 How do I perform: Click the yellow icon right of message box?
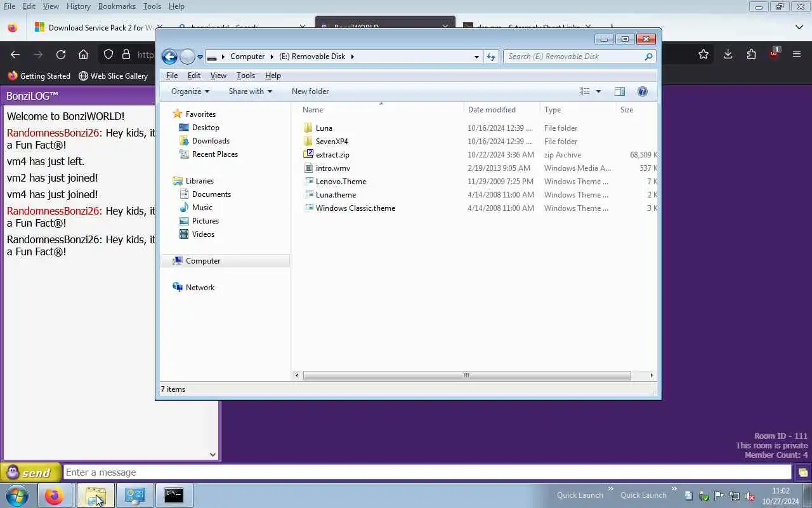pyautogui.click(x=802, y=472)
